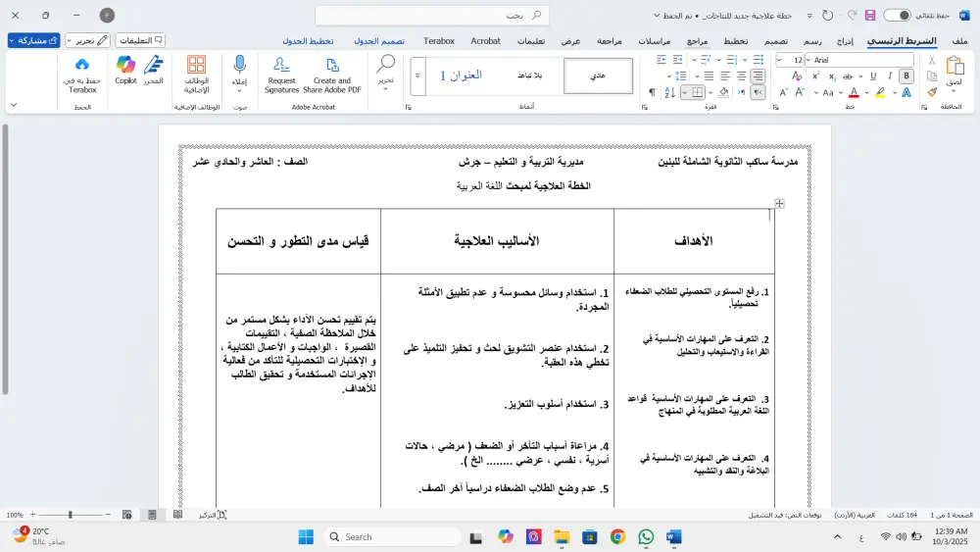Click the Clear All Formatting icon

coord(797,75)
